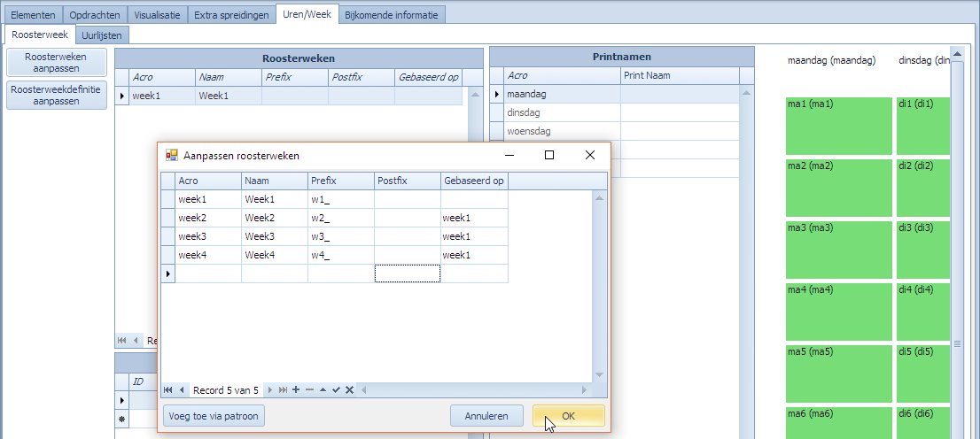
Task: Click Print Naam column header
Action: click(x=680, y=75)
